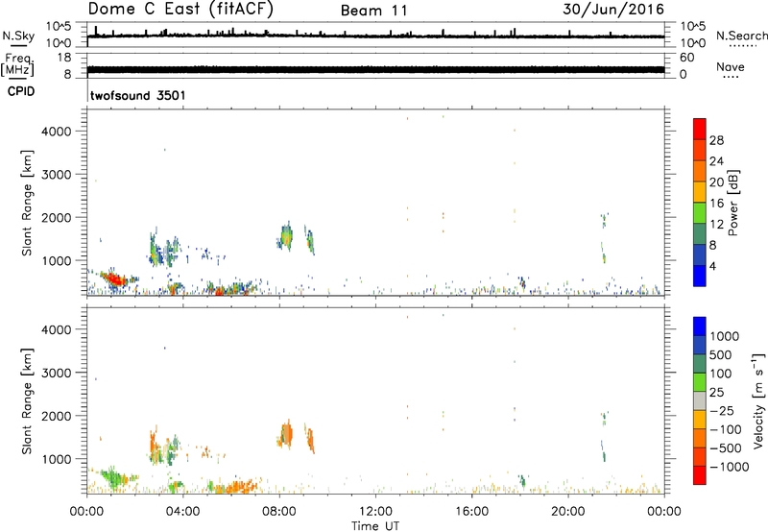Select the "twofsound 3501" control program text
Image resolution: width=768 pixels, height=532 pixels.
point(138,95)
